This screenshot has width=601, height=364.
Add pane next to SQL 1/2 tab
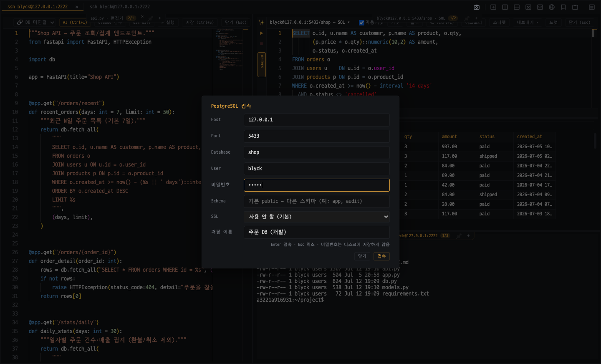click(x=476, y=18)
